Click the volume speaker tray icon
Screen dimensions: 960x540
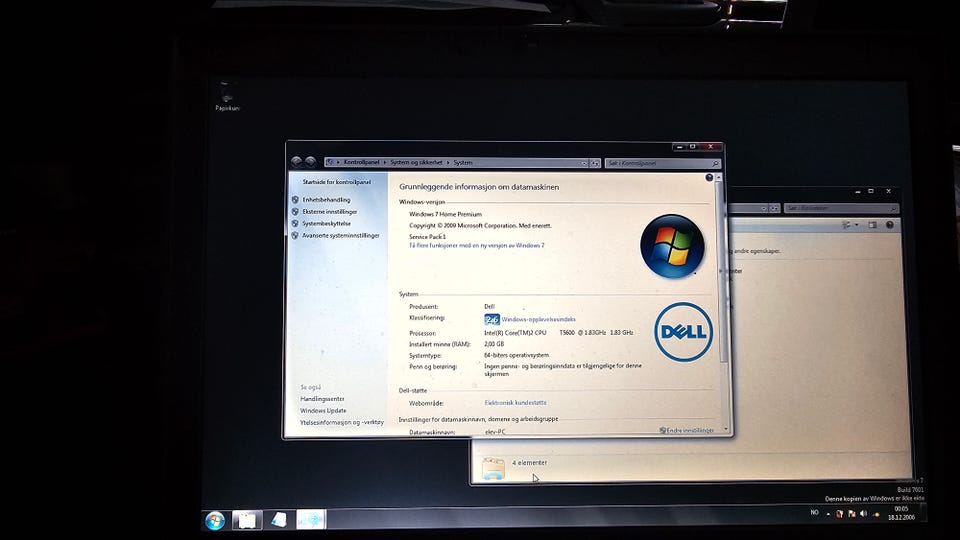click(863, 514)
